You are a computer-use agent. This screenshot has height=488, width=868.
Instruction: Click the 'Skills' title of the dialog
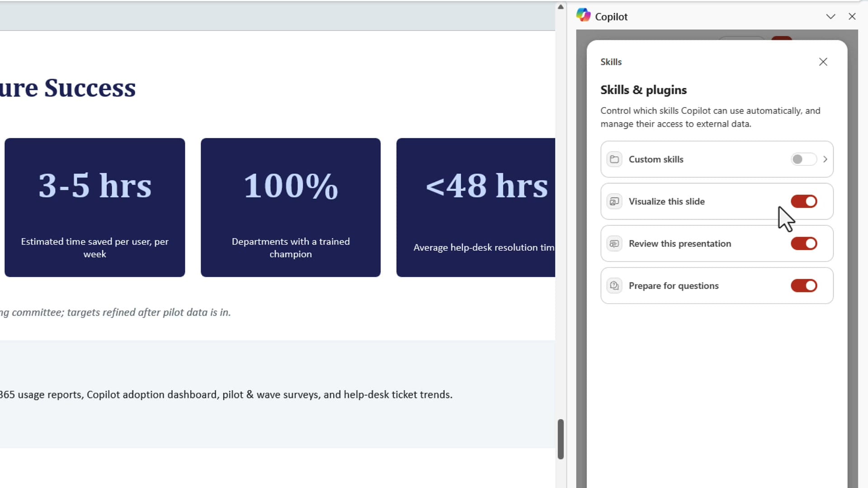611,62
